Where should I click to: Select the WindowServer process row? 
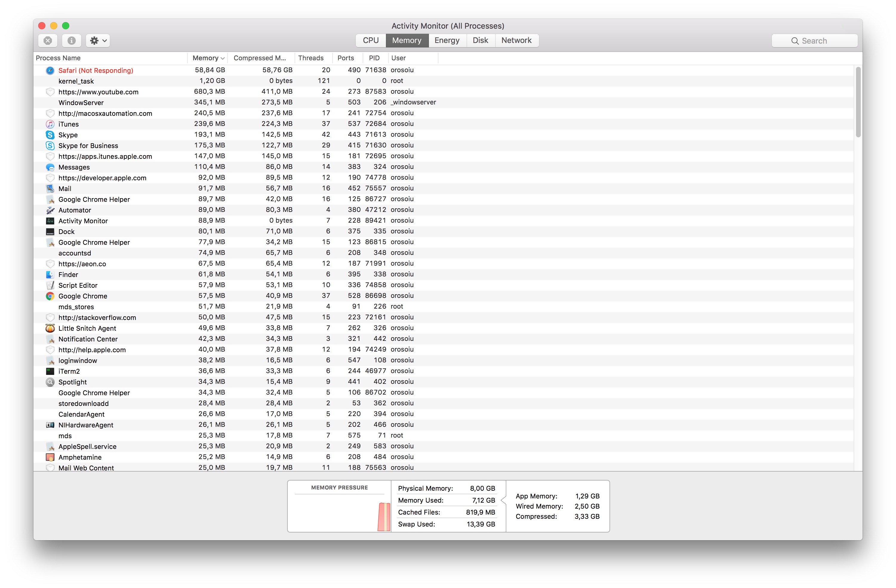pos(444,102)
